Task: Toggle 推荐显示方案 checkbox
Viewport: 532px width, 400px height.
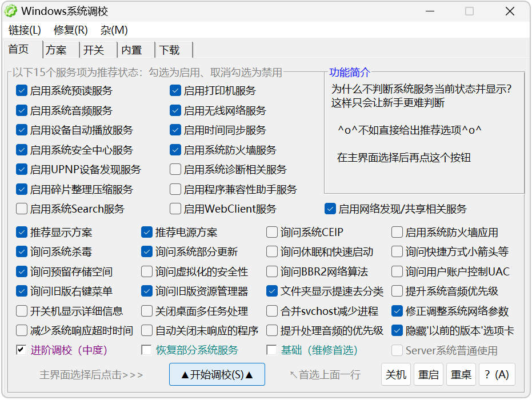Action: 22,233
